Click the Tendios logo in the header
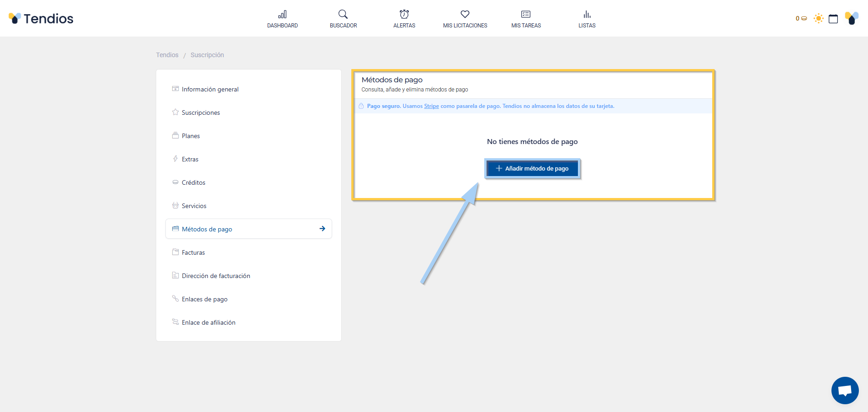Screen dimensions: 868x412 click(41, 18)
